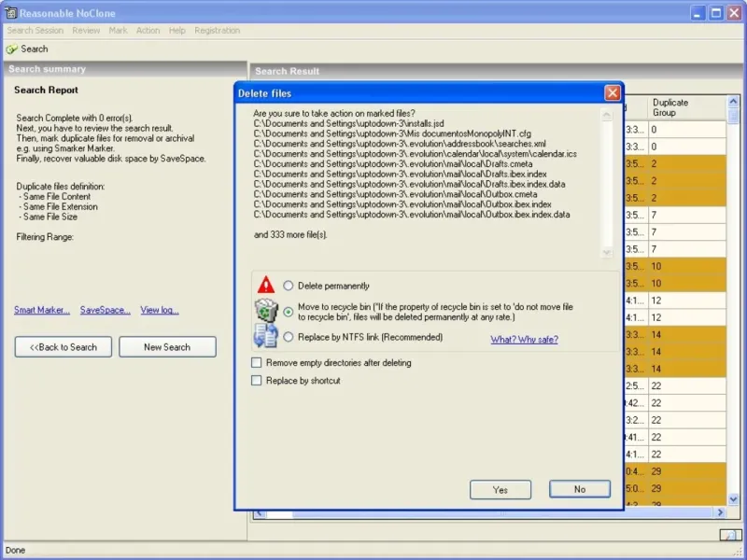Open the Mark menu
The width and height of the screenshot is (747, 560).
tap(119, 31)
